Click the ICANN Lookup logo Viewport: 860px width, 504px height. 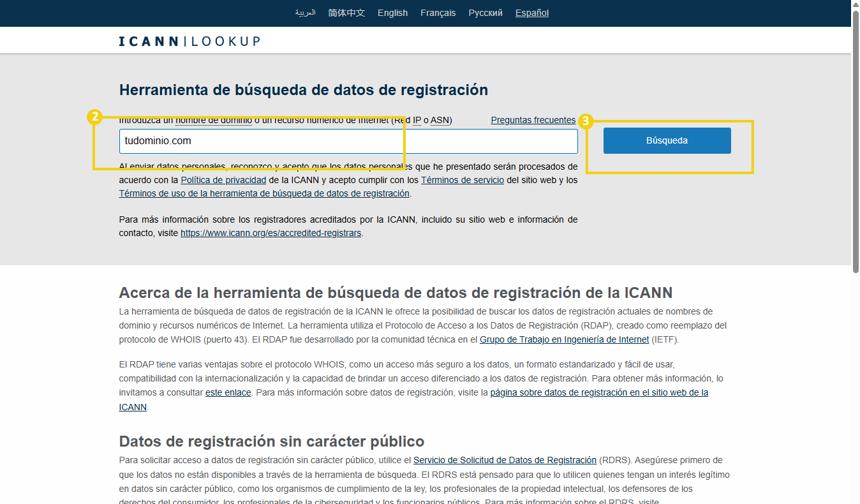pyautogui.click(x=189, y=41)
